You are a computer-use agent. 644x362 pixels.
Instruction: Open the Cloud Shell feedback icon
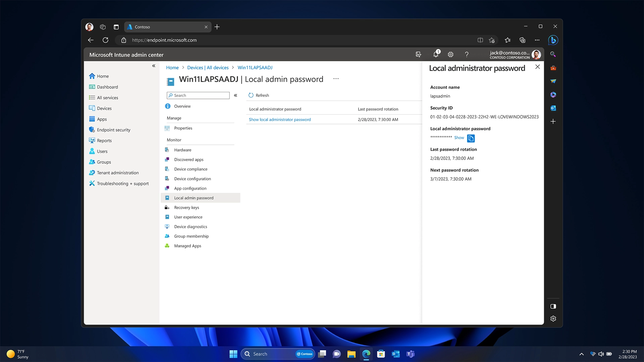tap(418, 54)
